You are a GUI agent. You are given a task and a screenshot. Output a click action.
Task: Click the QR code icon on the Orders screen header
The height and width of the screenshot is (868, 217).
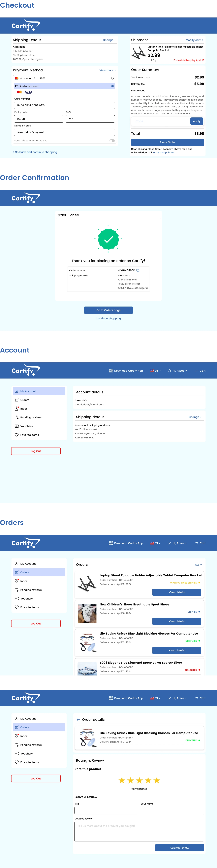tap(111, 543)
